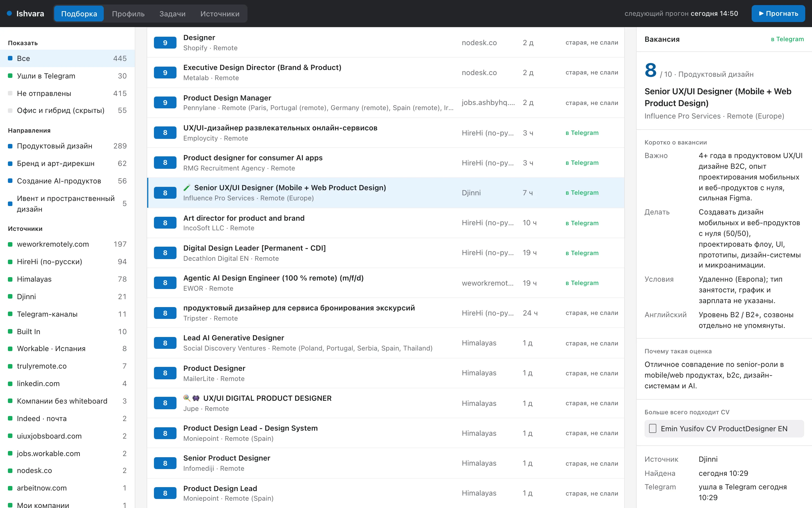The height and width of the screenshot is (508, 812).
Task: Open Lead AI Generative Designer vacancy
Action: 385,343
